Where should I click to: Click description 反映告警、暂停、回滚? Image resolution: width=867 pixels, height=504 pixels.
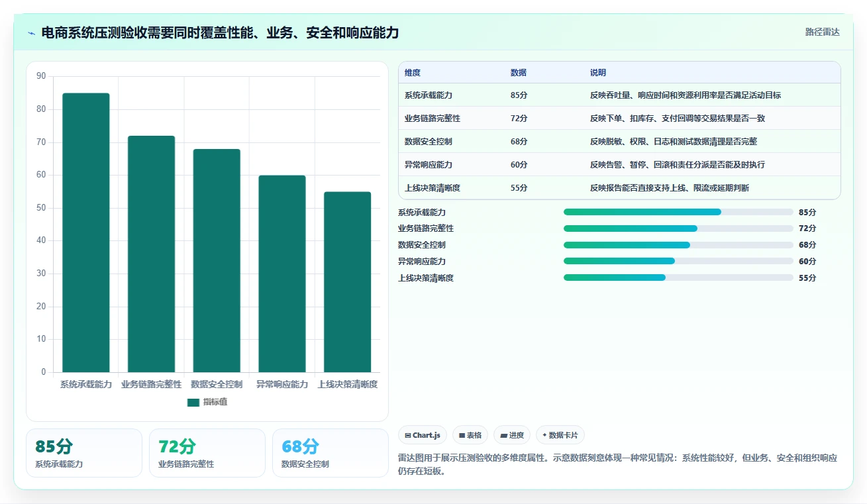678,165
